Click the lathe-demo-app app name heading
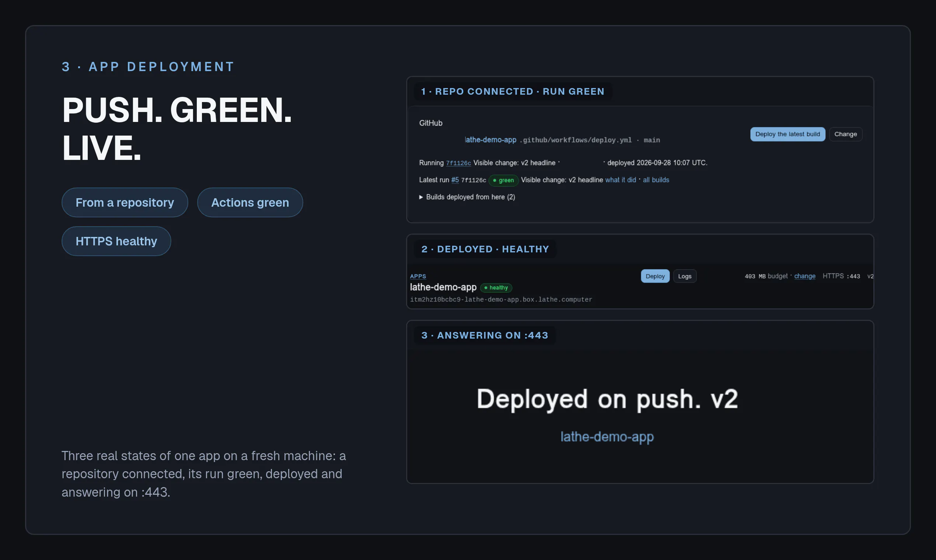Viewport: 936px width, 560px height. 443,287
